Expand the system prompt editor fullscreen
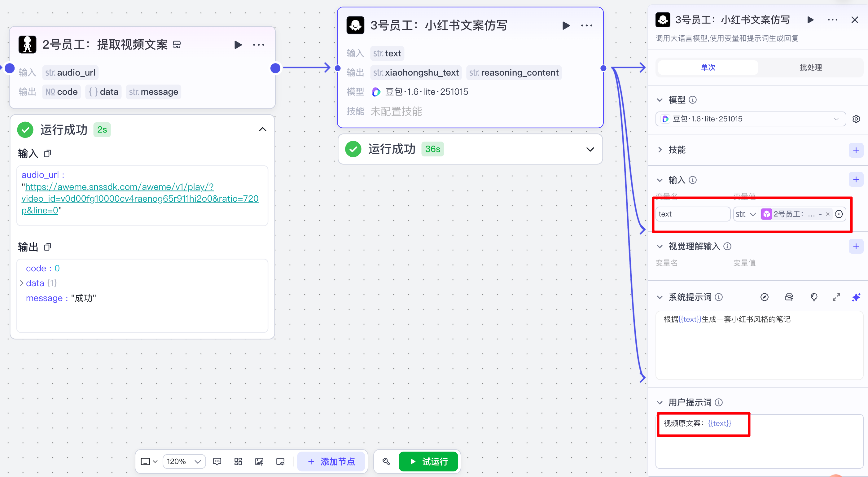Screen dimensions: 868x477 pyautogui.click(x=836, y=297)
